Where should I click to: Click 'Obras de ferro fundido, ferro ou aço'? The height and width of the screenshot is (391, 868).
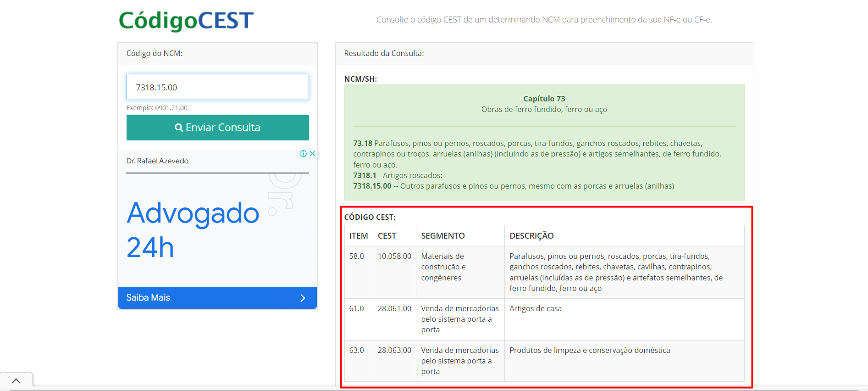point(544,110)
